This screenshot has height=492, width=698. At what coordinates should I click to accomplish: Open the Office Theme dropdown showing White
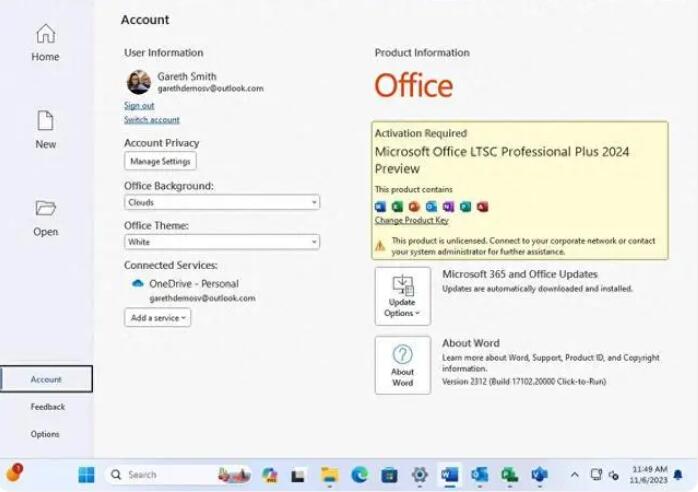point(222,242)
